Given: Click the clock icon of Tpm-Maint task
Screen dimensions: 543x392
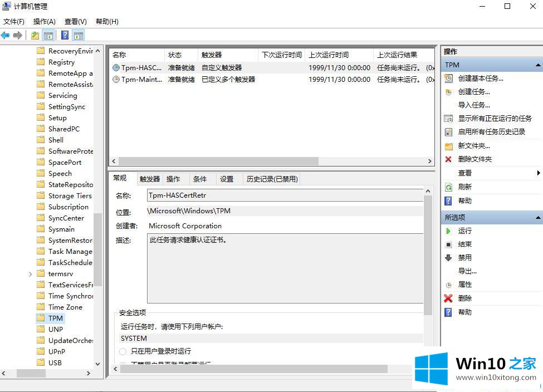Looking at the screenshot, I should [x=116, y=79].
